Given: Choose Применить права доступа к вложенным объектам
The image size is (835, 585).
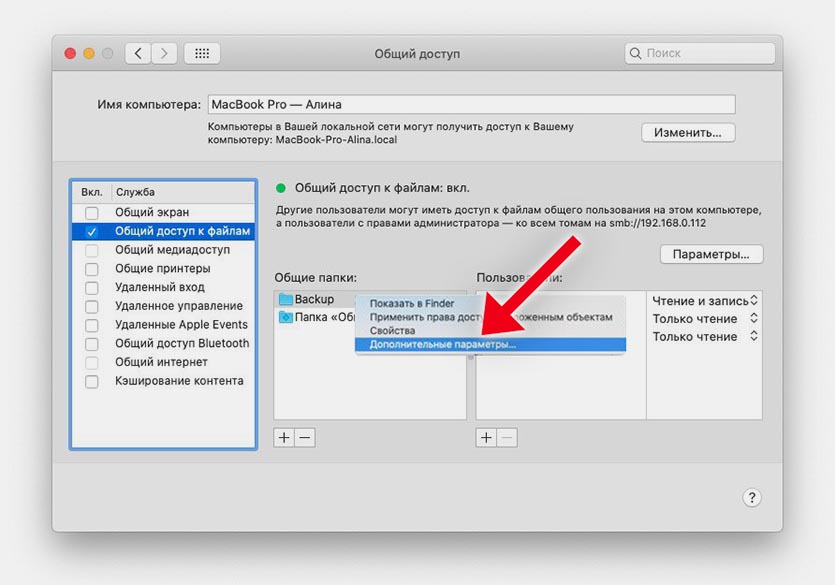Looking at the screenshot, I should (x=490, y=317).
